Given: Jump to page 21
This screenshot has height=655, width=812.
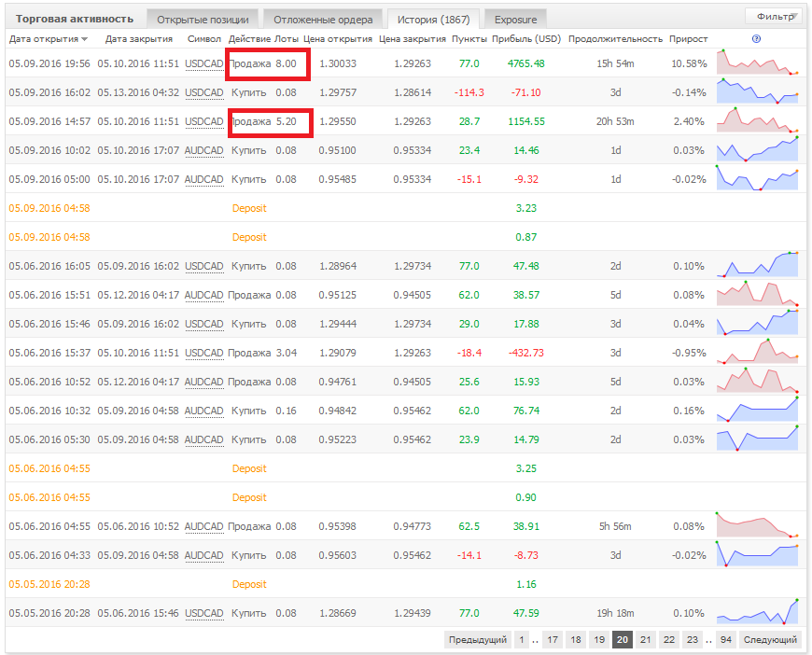Looking at the screenshot, I should tap(645, 639).
